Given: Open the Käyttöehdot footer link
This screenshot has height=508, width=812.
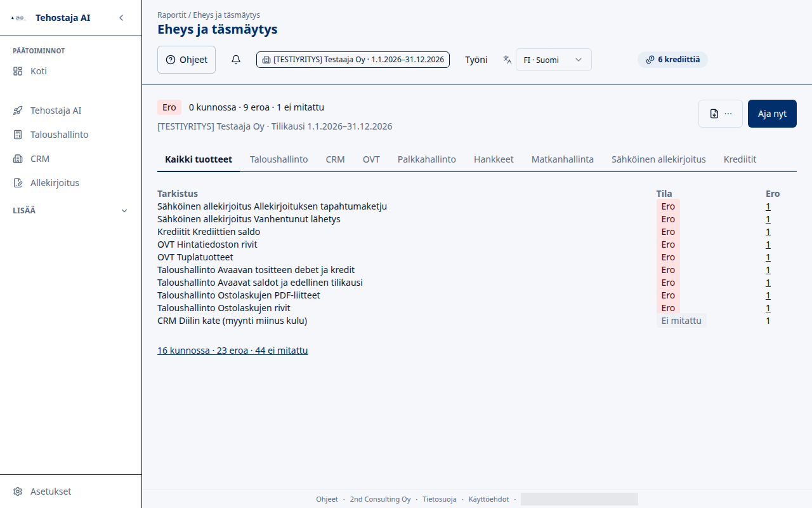Looking at the screenshot, I should click(488, 499).
